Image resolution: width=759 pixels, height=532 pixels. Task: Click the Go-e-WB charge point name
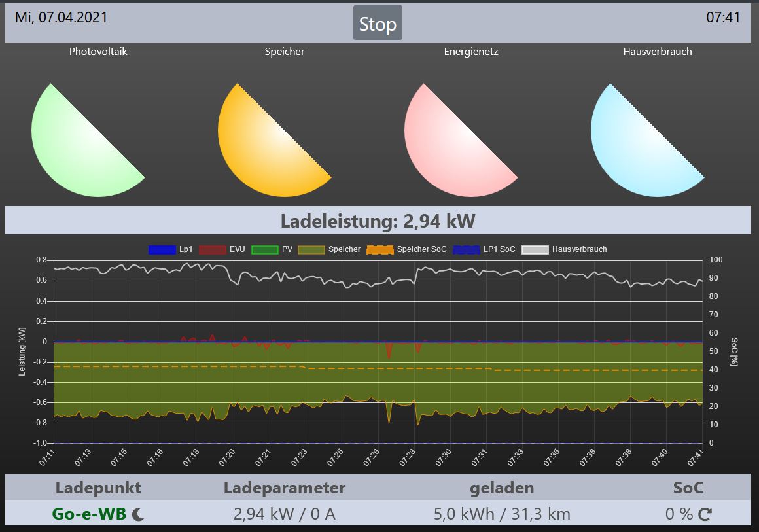(88, 514)
